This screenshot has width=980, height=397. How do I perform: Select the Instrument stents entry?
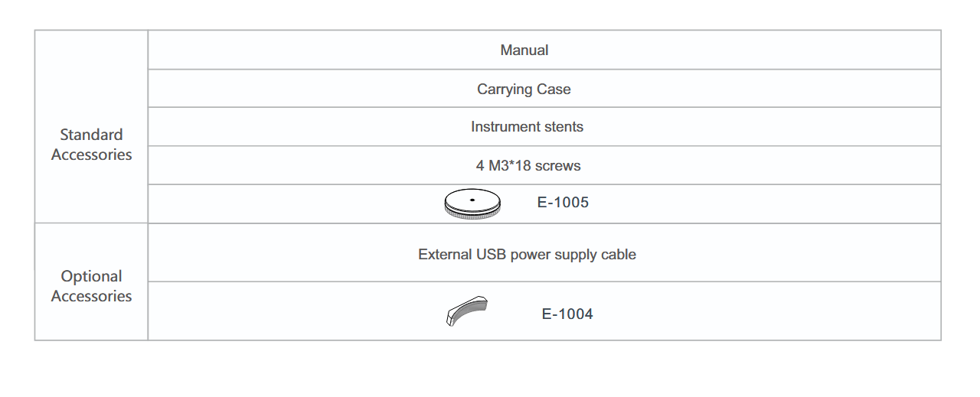(528, 126)
